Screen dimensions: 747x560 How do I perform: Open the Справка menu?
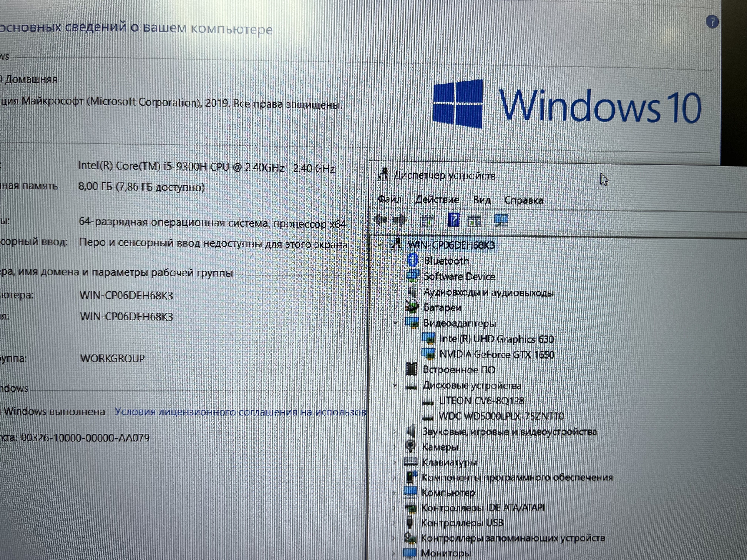pos(523,200)
